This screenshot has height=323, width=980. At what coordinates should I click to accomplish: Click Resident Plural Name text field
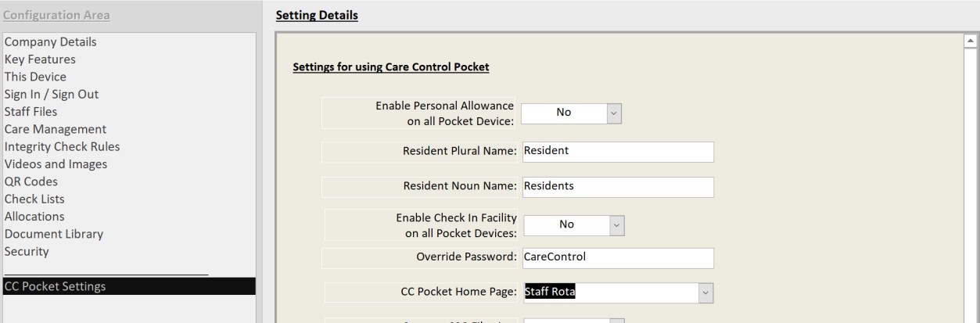pos(618,152)
